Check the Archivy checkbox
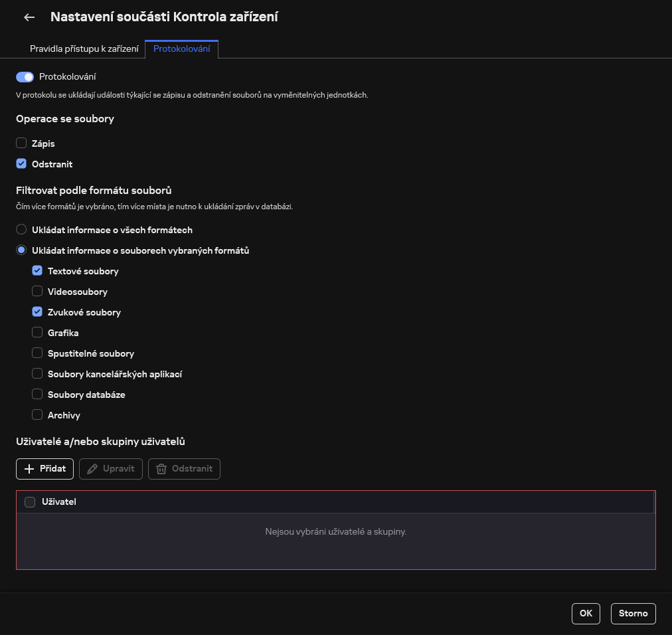 pyautogui.click(x=37, y=414)
